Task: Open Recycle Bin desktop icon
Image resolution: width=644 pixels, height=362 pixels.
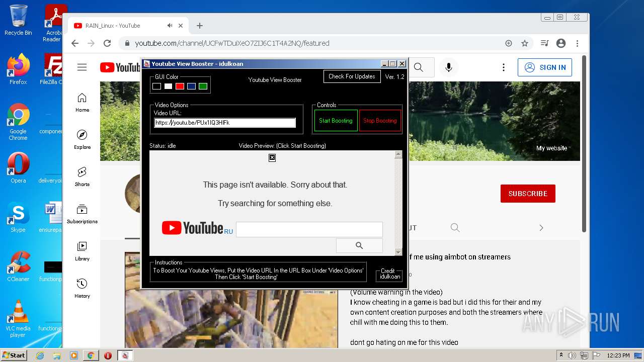Action: [18, 20]
